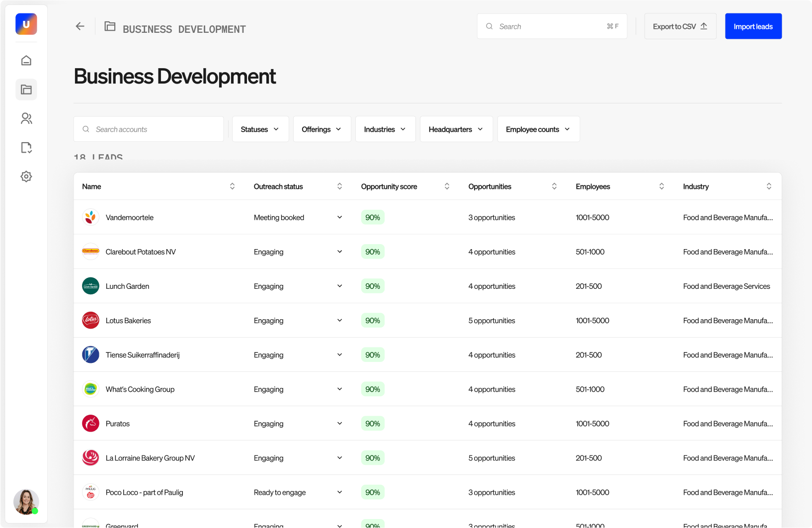Open the Headquarters filter dropdown
This screenshot has height=528, width=812.
(x=456, y=129)
